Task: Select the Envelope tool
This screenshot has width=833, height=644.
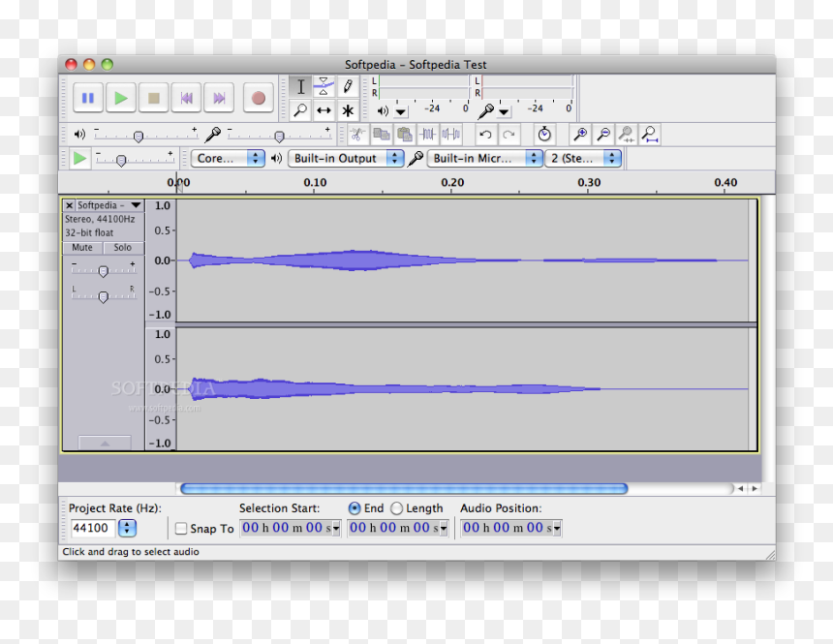Action: tap(324, 86)
